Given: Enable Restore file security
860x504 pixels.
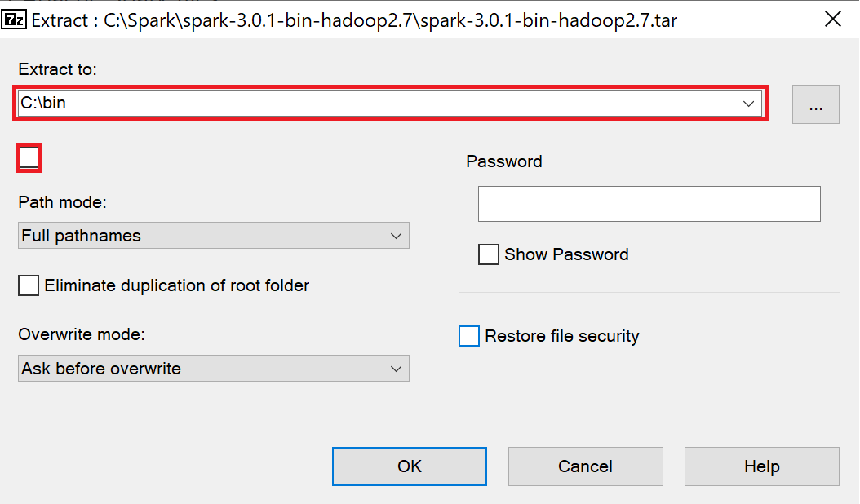Looking at the screenshot, I should coord(469,335).
